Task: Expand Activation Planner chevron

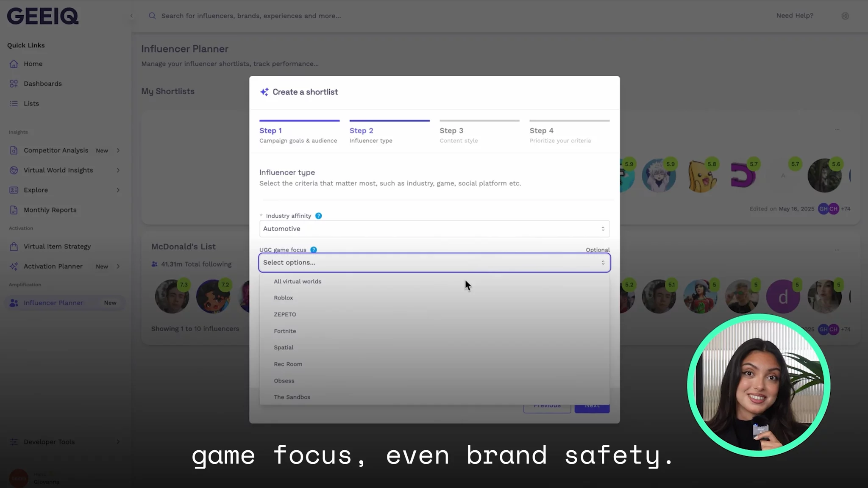Action: [x=118, y=266]
